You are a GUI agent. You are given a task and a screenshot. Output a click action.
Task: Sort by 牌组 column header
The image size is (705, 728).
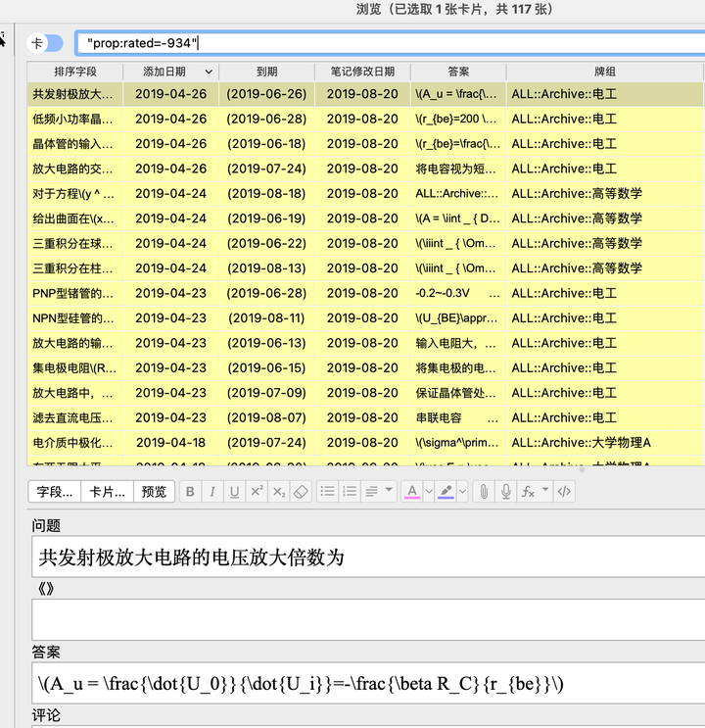(x=605, y=72)
